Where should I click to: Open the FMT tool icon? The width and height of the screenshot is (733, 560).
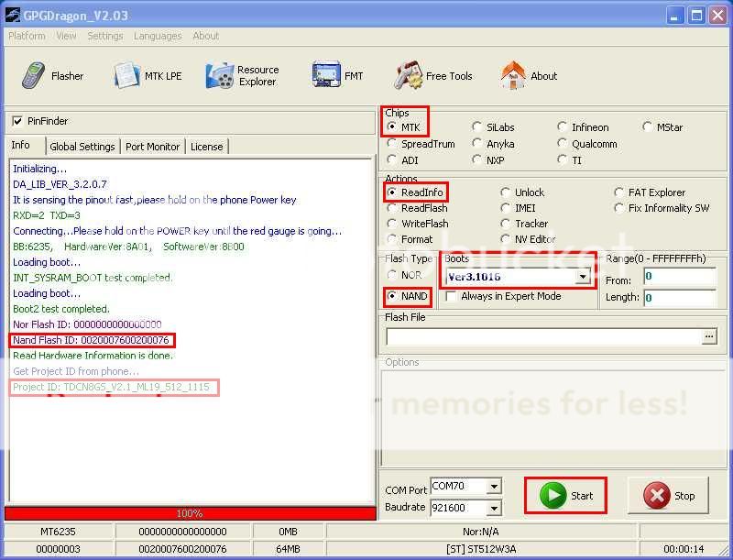click(325, 75)
